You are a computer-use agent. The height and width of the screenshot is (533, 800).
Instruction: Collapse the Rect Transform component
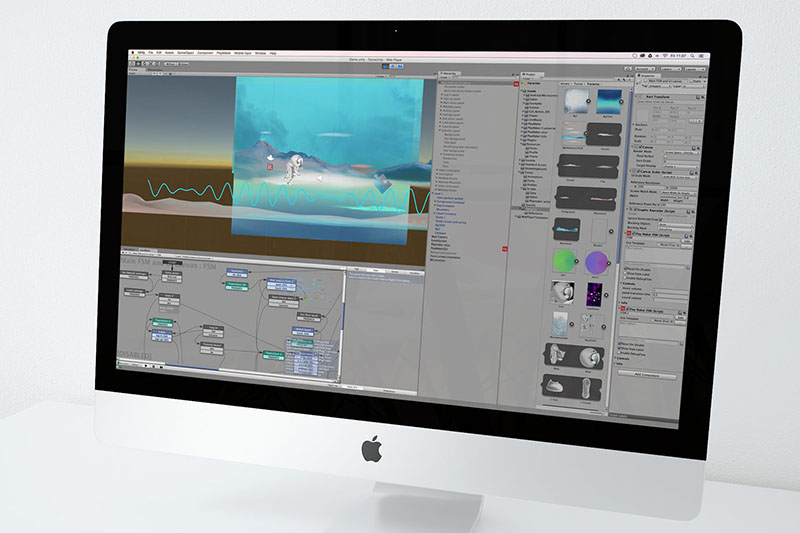[636, 96]
